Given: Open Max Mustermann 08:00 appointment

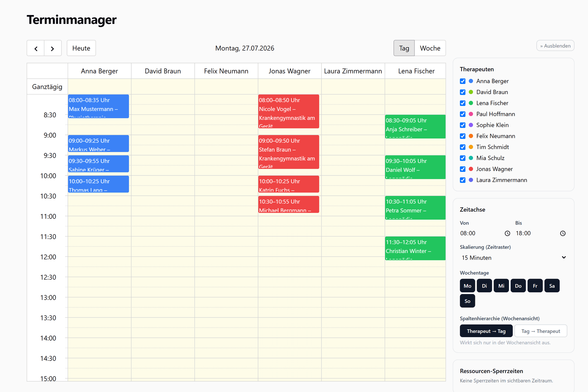Looking at the screenshot, I should pos(98,106).
